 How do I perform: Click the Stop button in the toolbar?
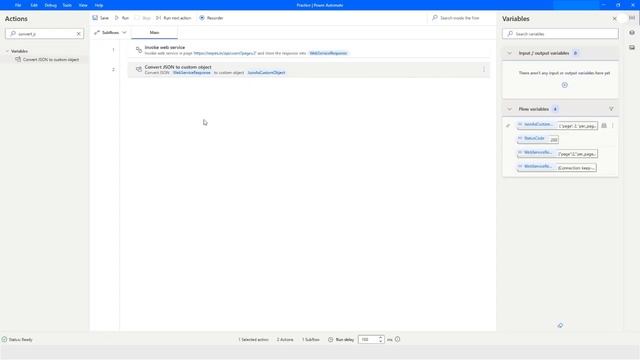[x=143, y=18]
